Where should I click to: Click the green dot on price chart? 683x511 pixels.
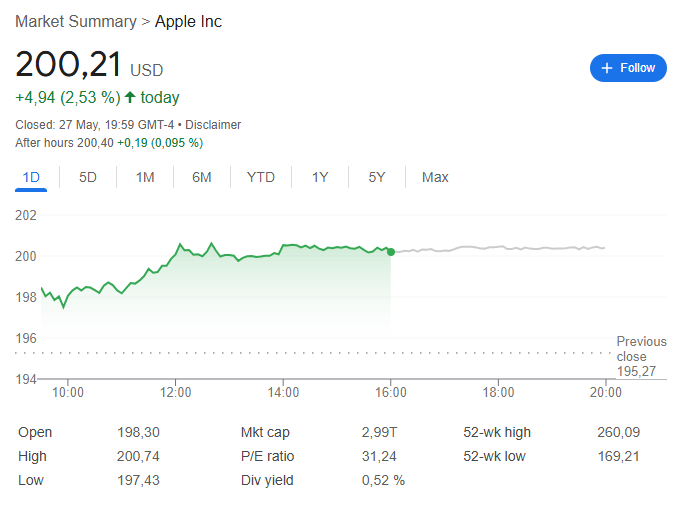coord(390,252)
